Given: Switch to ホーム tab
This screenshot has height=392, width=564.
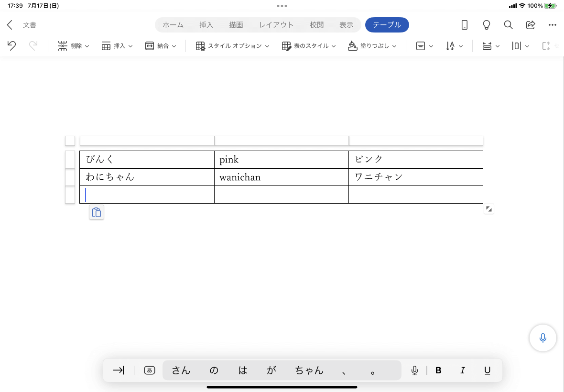Looking at the screenshot, I should (x=173, y=25).
